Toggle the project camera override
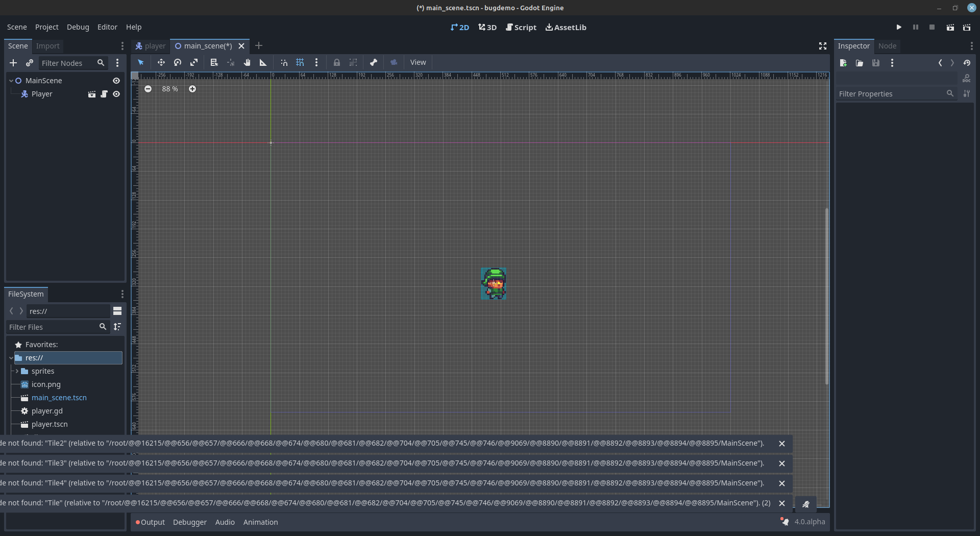Image resolution: width=980 pixels, height=536 pixels. click(x=394, y=62)
